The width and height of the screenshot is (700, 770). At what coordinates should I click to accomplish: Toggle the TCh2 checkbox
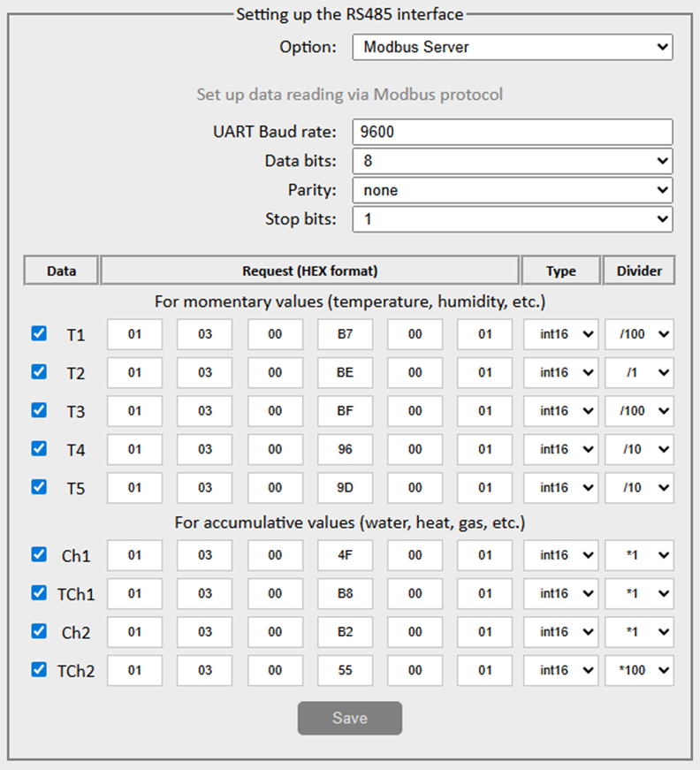coord(39,669)
